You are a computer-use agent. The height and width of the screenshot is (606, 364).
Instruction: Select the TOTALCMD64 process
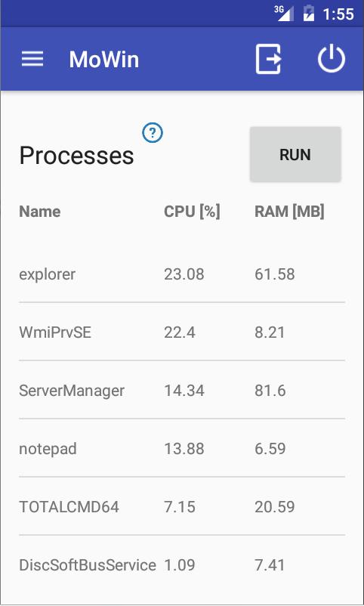[x=181, y=506]
